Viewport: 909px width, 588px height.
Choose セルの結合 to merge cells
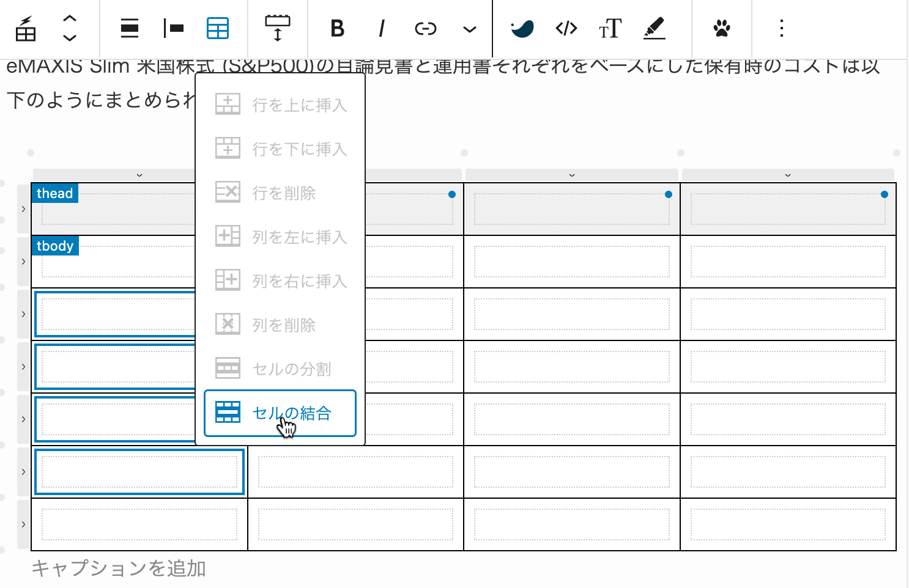(x=280, y=413)
